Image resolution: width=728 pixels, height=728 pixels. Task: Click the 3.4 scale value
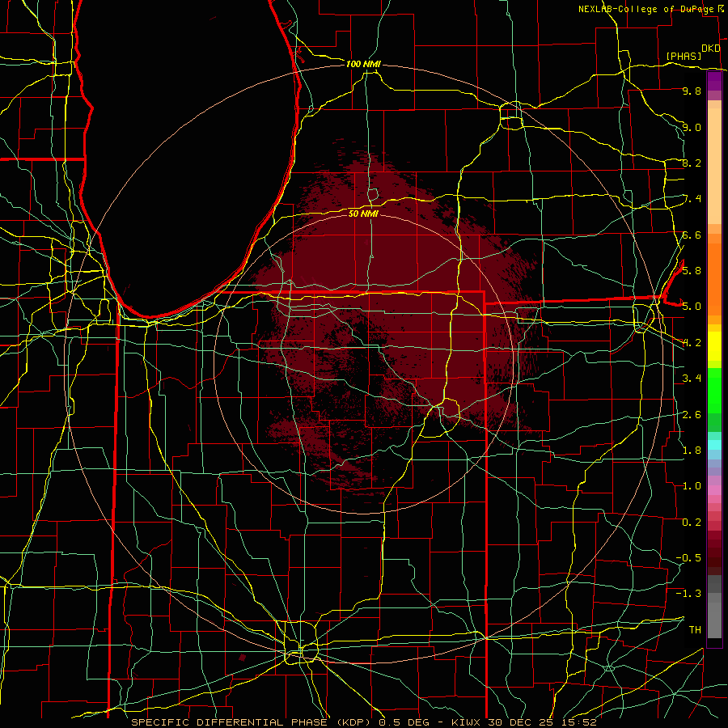point(692,378)
